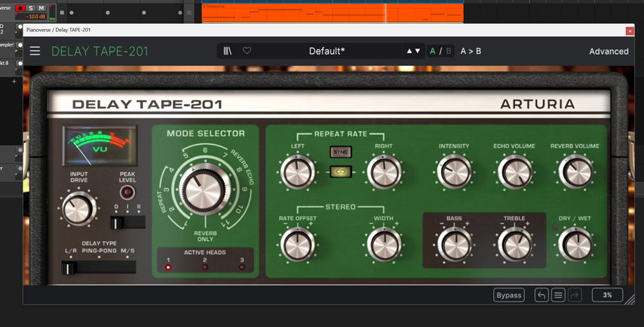Select the previous preset with up arrow
The height and width of the screenshot is (327, 644).
409,51
